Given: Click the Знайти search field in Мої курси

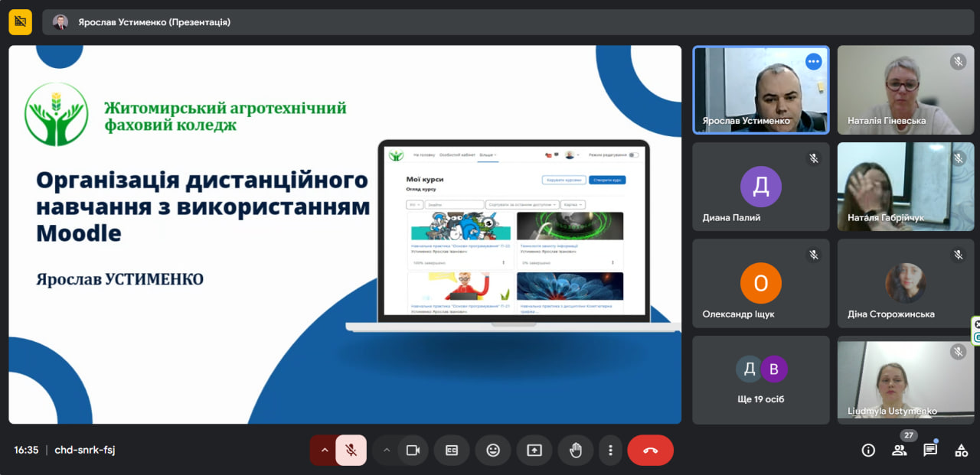Looking at the screenshot, I should [454, 205].
